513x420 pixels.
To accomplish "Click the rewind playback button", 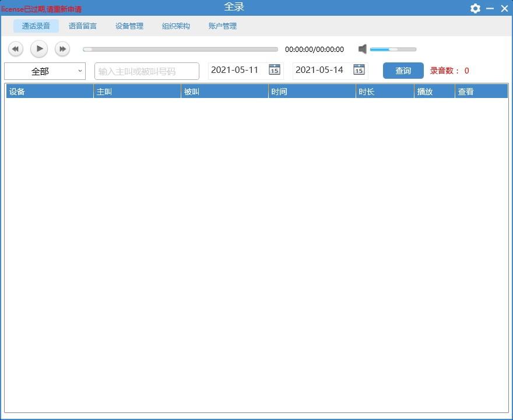I will click(x=15, y=49).
